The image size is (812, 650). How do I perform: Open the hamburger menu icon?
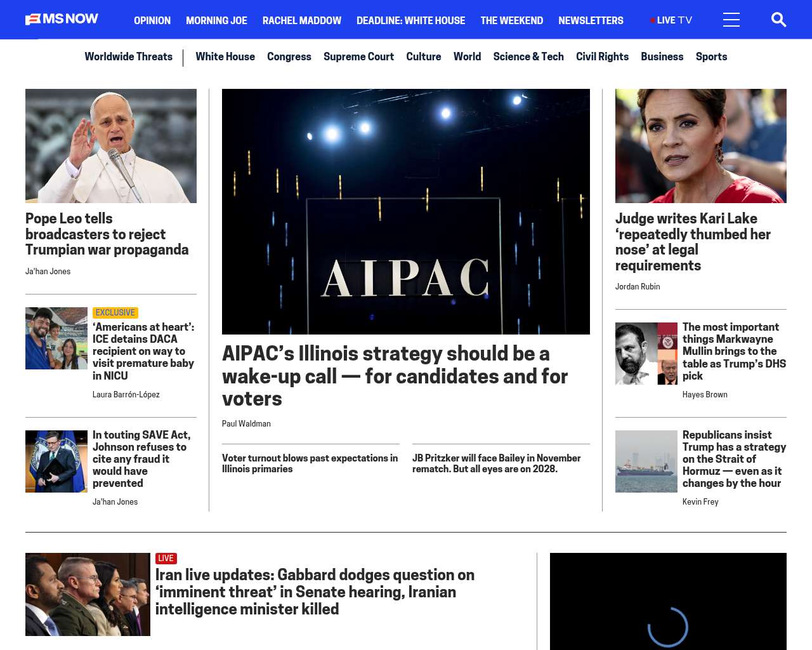pos(731,20)
